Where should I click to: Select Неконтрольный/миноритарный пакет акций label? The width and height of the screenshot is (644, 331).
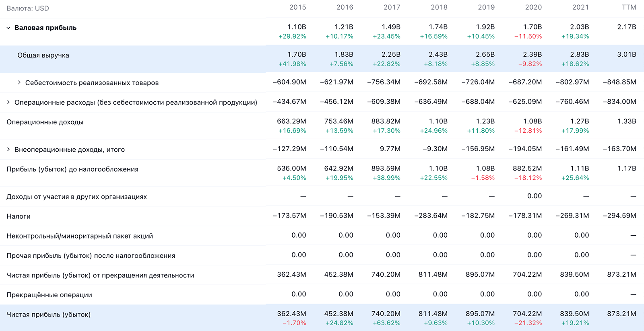pyautogui.click(x=80, y=236)
